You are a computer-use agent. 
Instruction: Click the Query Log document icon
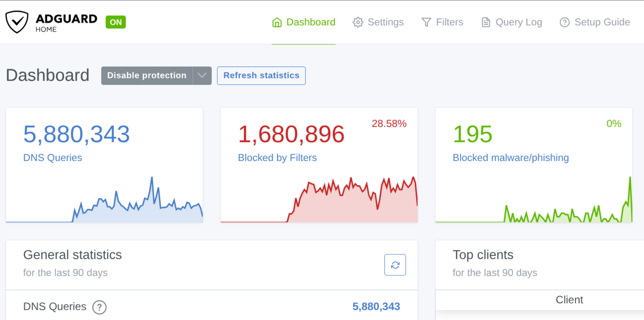click(x=486, y=22)
